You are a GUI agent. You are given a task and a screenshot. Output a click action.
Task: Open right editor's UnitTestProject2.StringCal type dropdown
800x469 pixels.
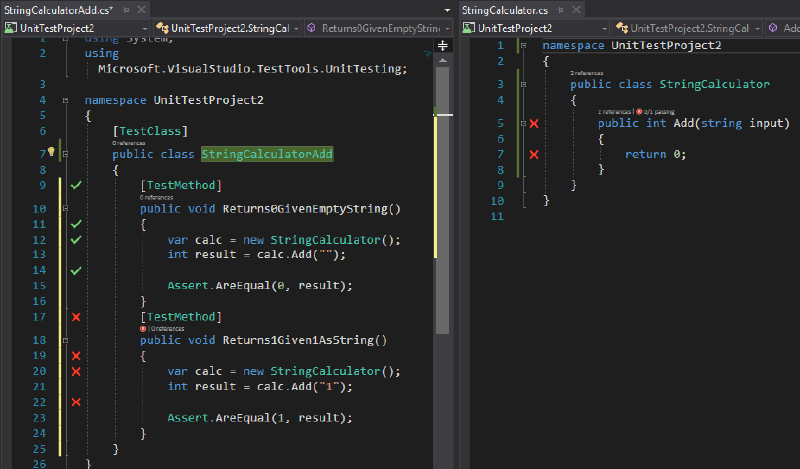pos(688,28)
